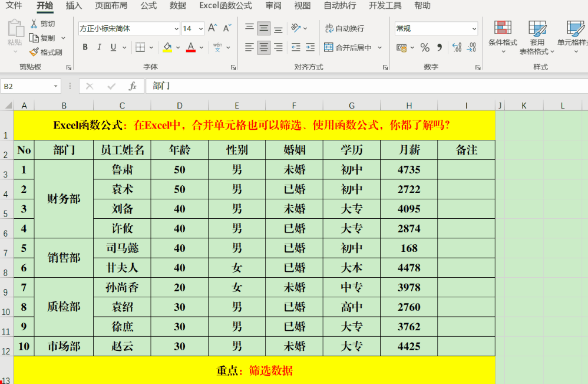The image size is (588, 384).
Task: Toggle Underline formatting
Action: [x=113, y=47]
